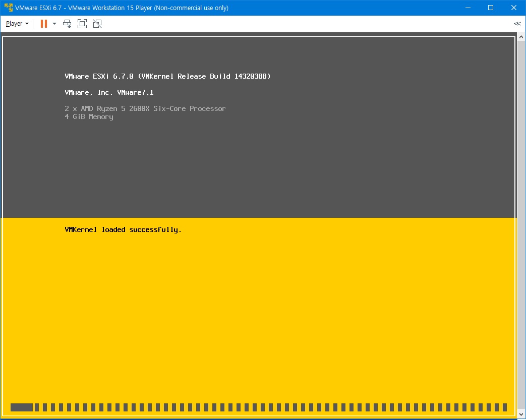
Task: Collapse toolbar with double-chevron icon
Action: (517, 24)
